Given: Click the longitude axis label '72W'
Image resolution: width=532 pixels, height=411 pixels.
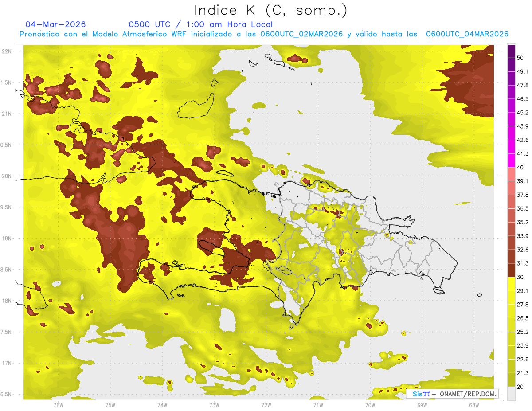Looking at the screenshot, I should pos(266,405).
